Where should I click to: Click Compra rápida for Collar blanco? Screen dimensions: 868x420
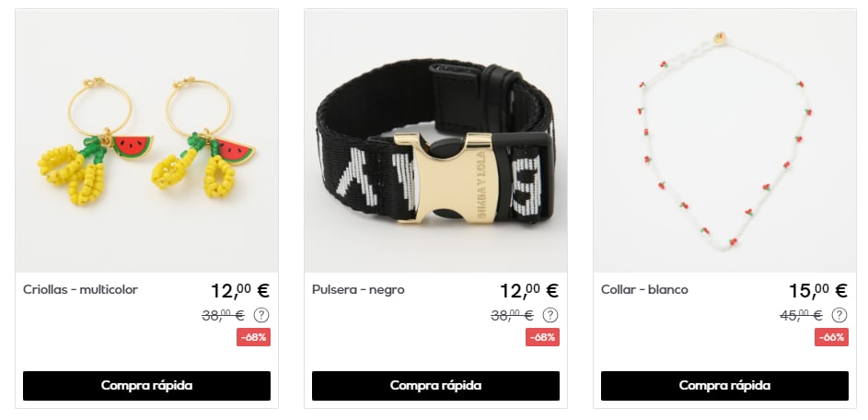[x=724, y=386]
